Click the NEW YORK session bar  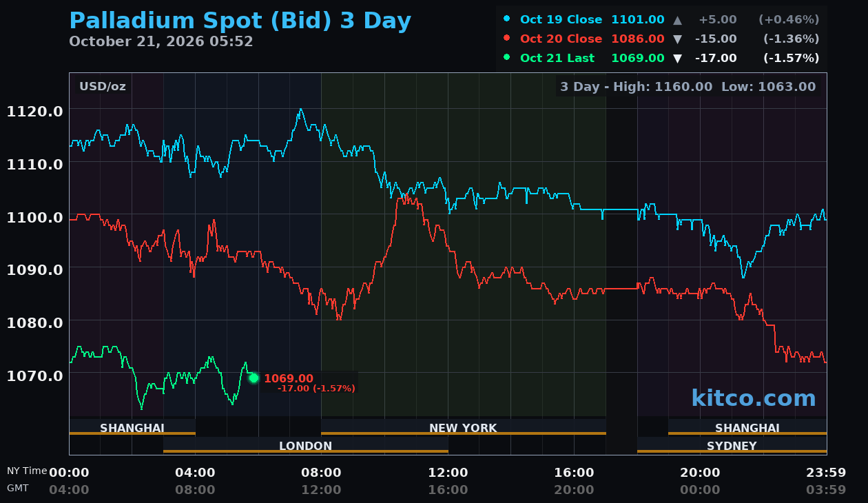464,428
